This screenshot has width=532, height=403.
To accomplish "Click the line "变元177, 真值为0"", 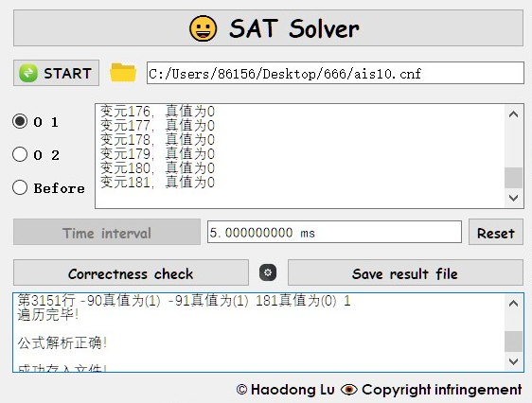I will coord(157,126).
